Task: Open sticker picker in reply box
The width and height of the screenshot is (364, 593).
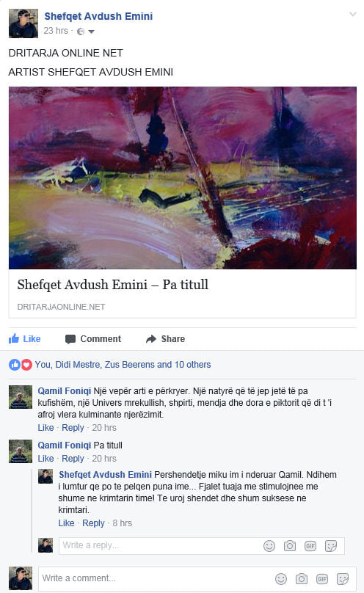Action: pyautogui.click(x=331, y=546)
